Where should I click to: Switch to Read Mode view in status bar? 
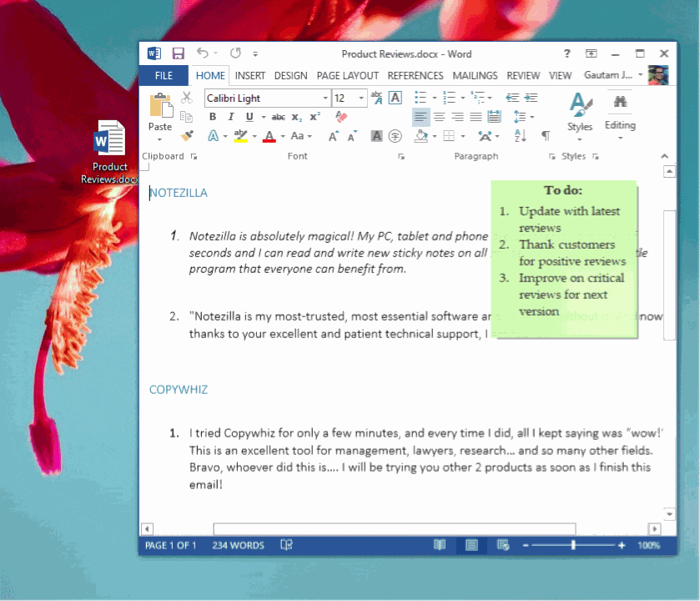coord(440,545)
